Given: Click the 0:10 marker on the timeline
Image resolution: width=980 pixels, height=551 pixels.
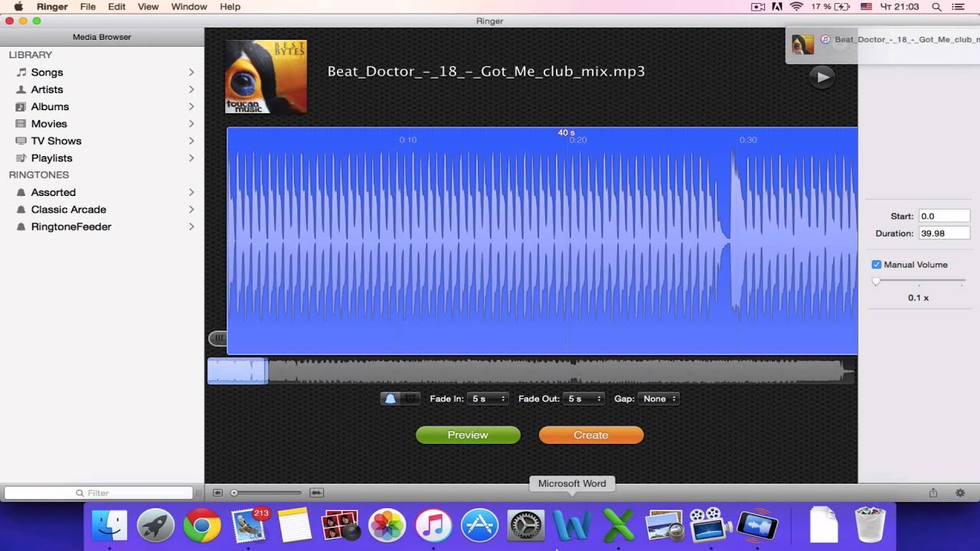Looking at the screenshot, I should tap(408, 140).
